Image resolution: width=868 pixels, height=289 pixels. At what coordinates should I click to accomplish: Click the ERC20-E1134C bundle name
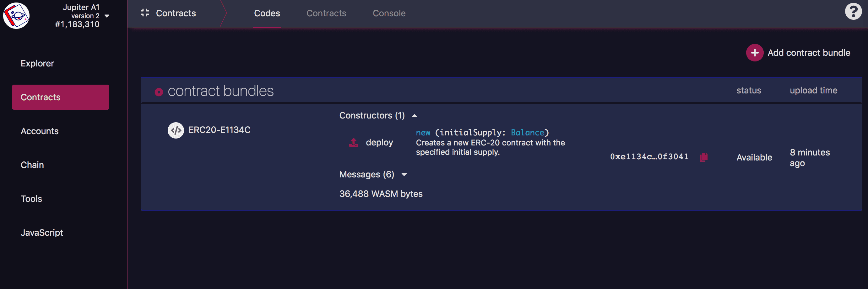(x=220, y=130)
